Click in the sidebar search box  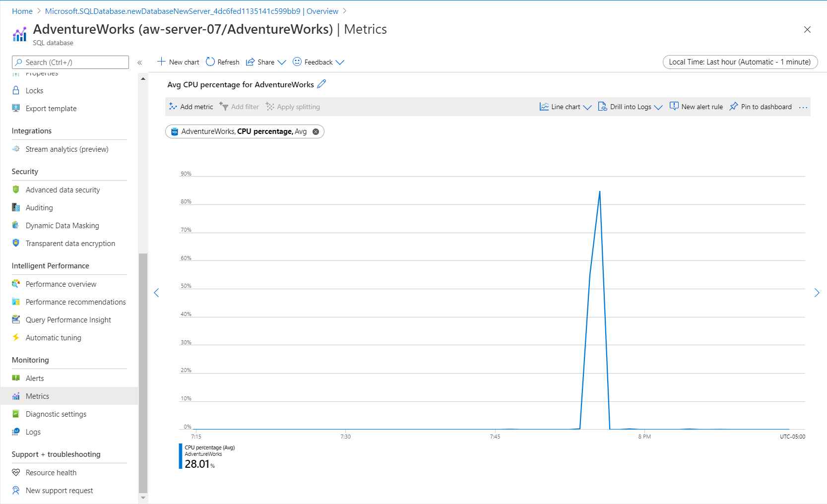pyautogui.click(x=70, y=62)
